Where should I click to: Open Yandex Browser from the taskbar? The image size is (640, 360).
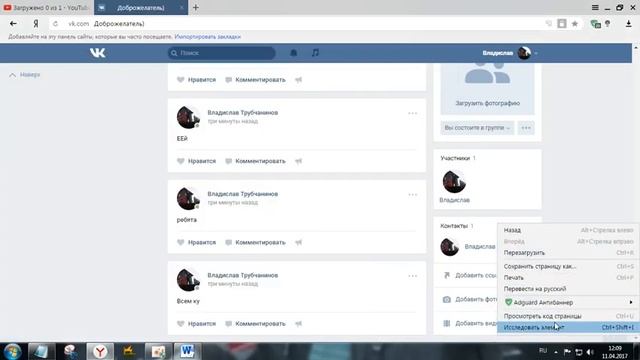coord(100,351)
